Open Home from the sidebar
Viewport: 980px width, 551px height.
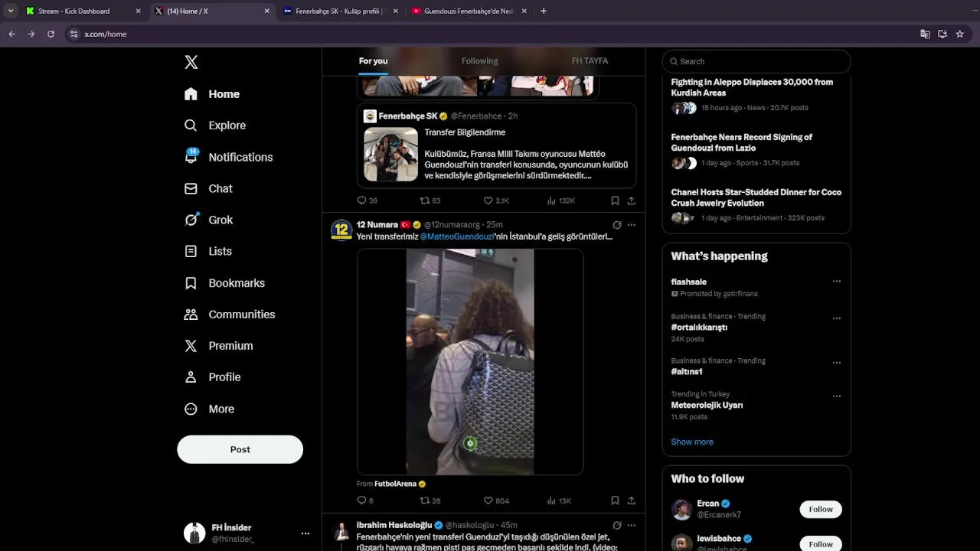[212, 94]
